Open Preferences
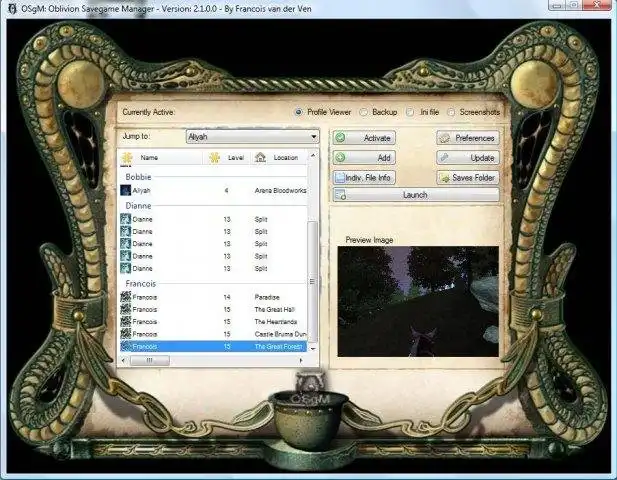This screenshot has height=480, width=617. [468, 138]
